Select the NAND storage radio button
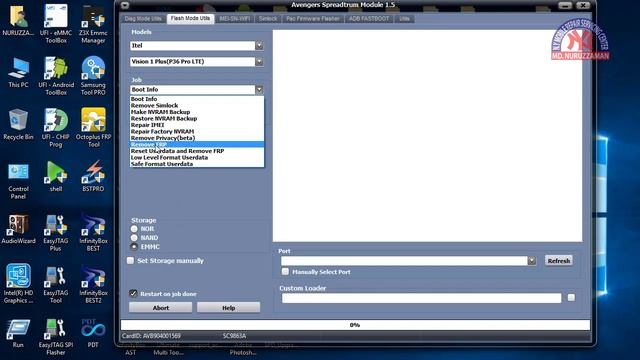The width and height of the screenshot is (640, 360). (134, 238)
